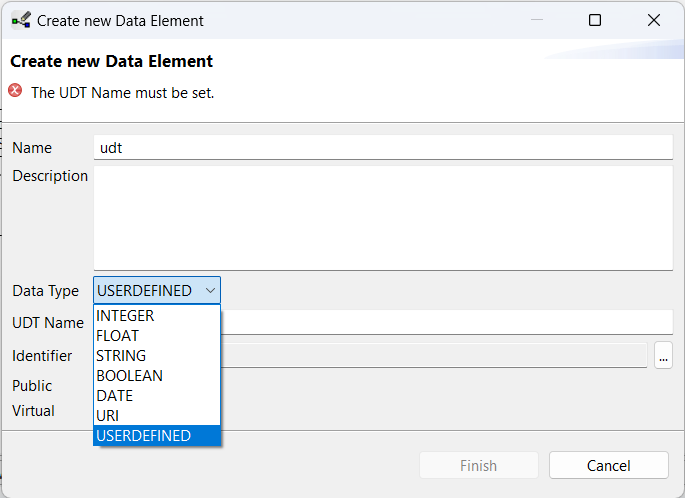
Task: Focus the UDT Name text field
Action: click(446, 322)
